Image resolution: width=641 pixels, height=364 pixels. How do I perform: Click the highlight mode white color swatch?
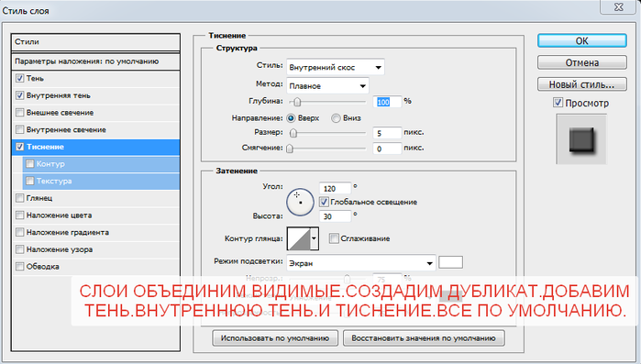click(450, 262)
